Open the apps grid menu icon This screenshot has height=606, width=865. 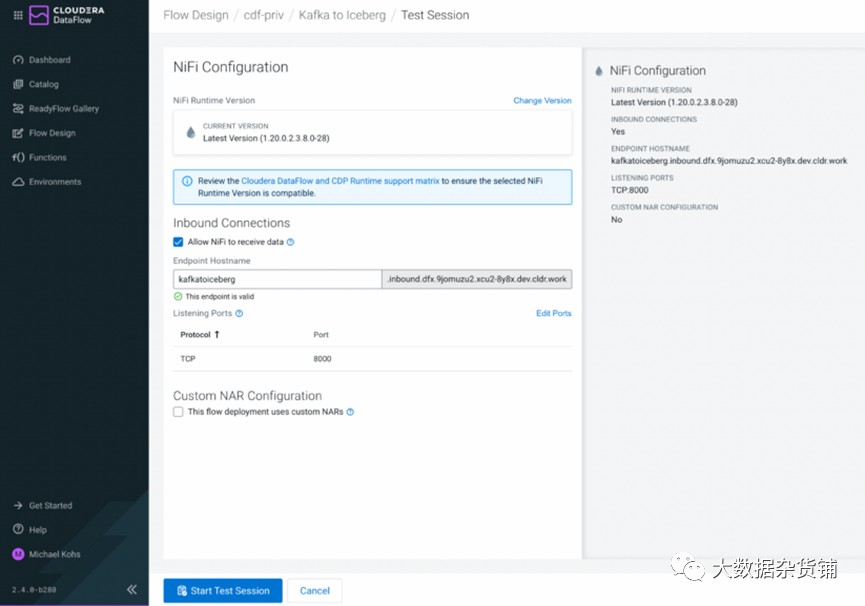[18, 15]
